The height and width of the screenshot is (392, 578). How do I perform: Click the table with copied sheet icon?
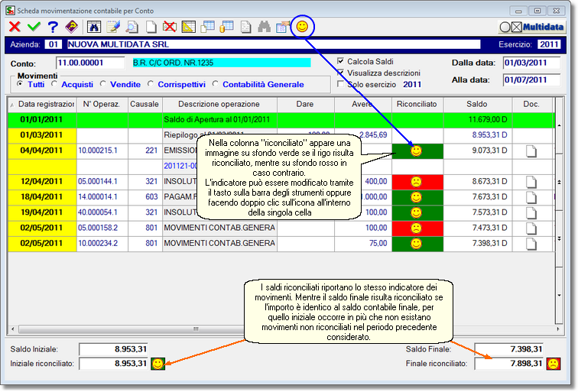pyautogui.click(x=207, y=27)
